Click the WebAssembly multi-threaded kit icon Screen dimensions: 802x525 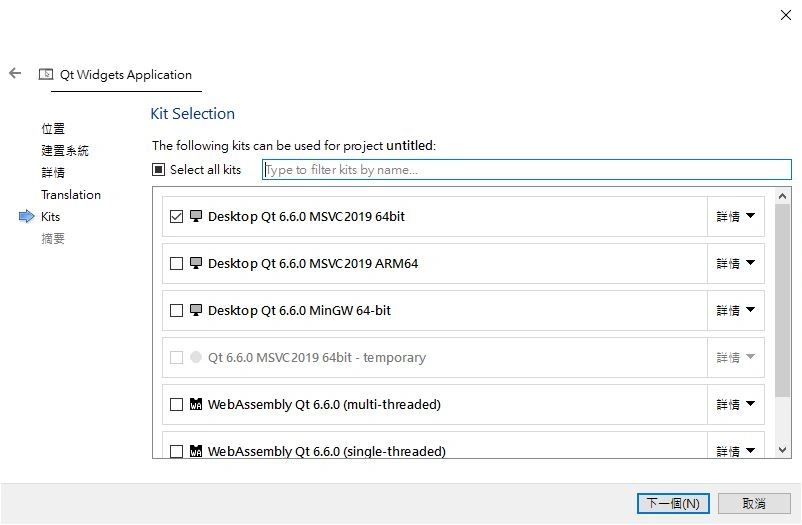pos(196,405)
